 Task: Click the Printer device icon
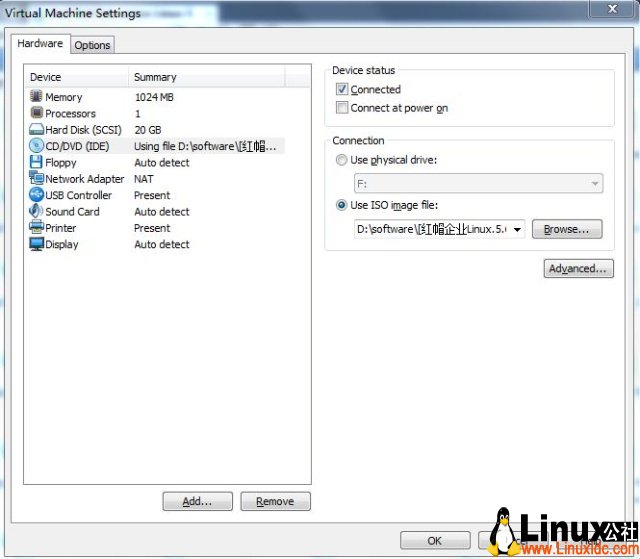(x=36, y=228)
